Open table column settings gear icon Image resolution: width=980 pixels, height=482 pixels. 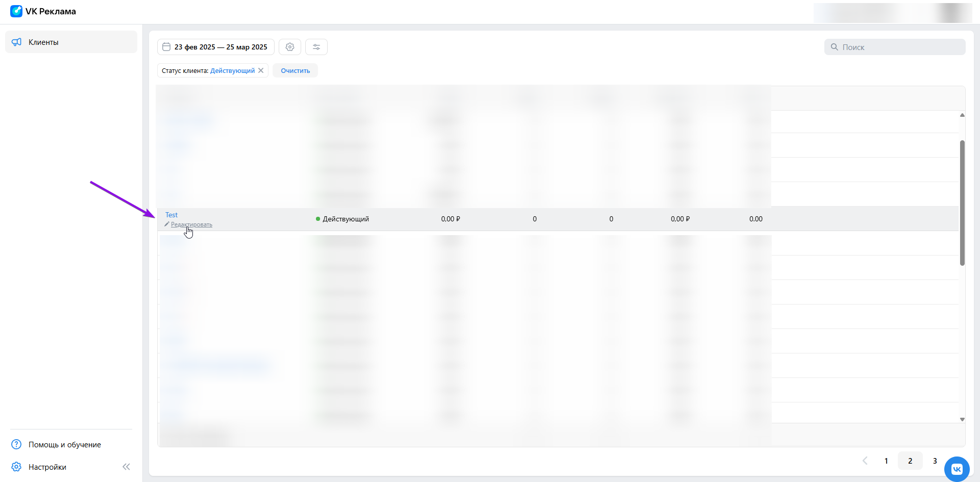(290, 47)
